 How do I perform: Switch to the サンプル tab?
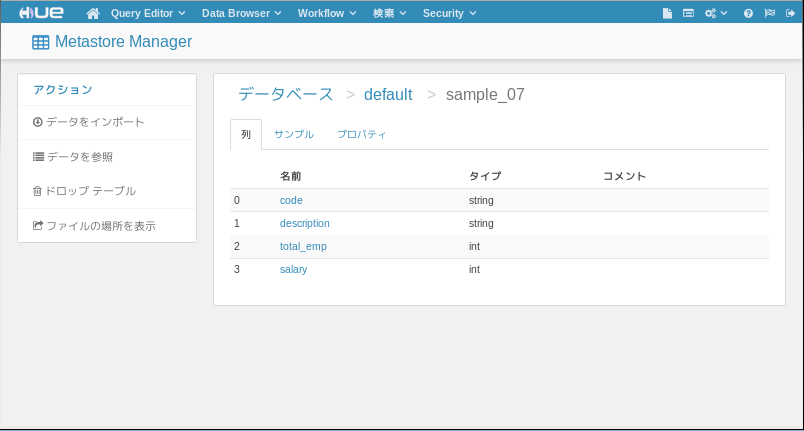[294, 134]
